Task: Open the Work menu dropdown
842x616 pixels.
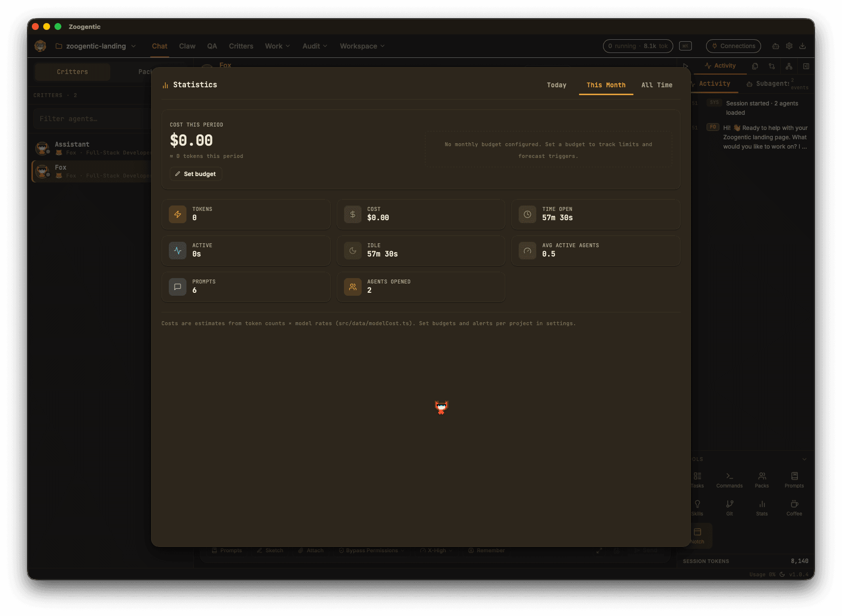Action: [277, 46]
